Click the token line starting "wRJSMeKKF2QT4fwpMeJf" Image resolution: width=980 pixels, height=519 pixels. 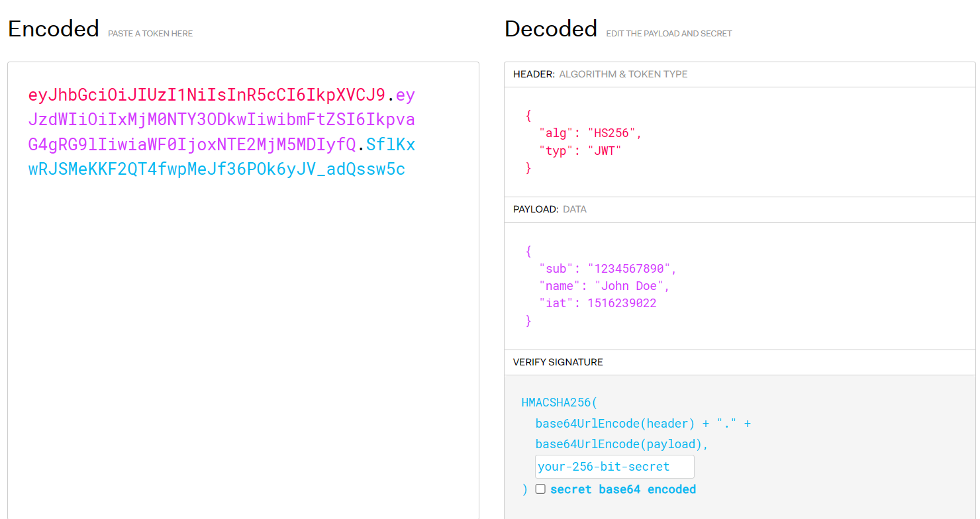point(217,169)
